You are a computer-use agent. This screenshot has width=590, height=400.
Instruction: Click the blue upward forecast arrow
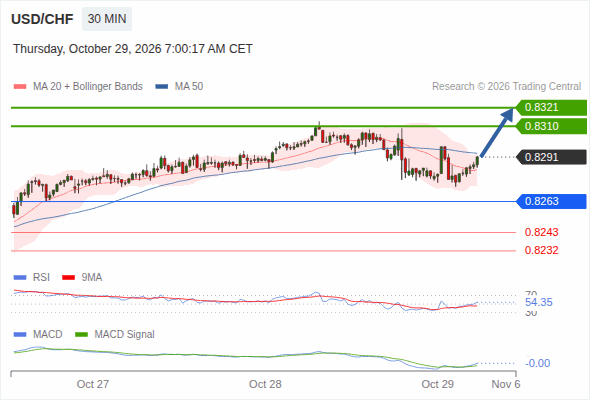497,132
